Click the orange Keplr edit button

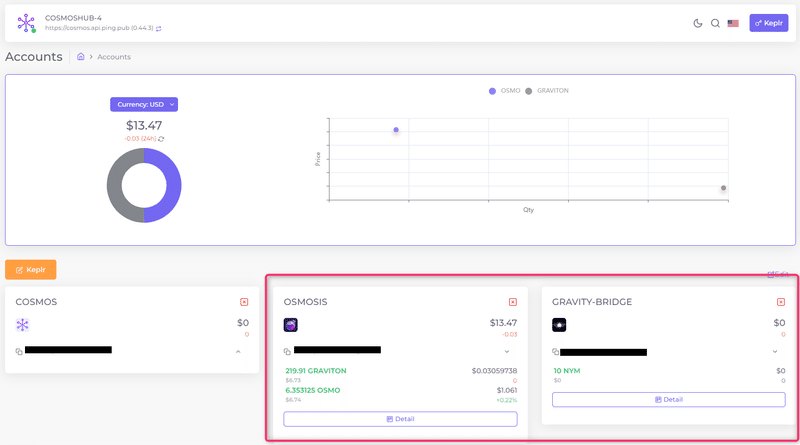tap(31, 269)
